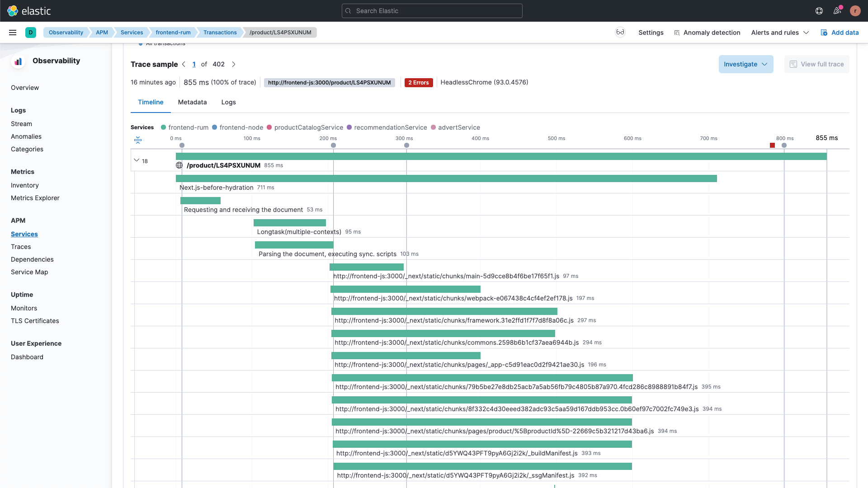Screen dimensions: 868x488
Task: Click the Observability home icon
Action: (18, 61)
